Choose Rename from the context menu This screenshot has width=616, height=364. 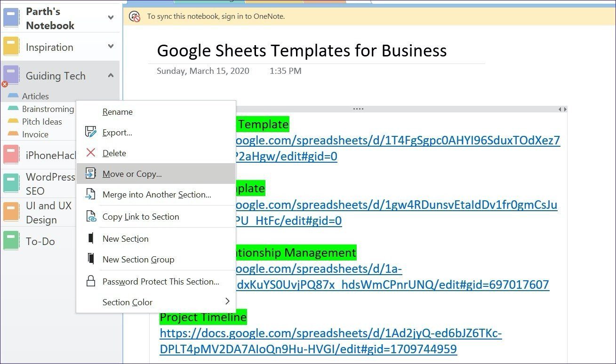tap(156, 112)
